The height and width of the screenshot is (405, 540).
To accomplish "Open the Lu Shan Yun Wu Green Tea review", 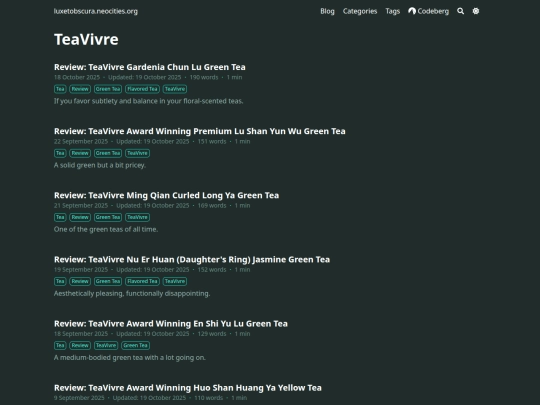I will (200, 131).
